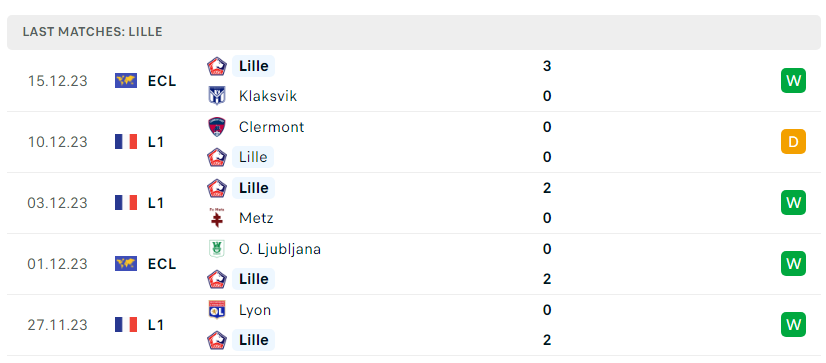
Task: Click the Lyon club crest icon
Action: (217, 310)
